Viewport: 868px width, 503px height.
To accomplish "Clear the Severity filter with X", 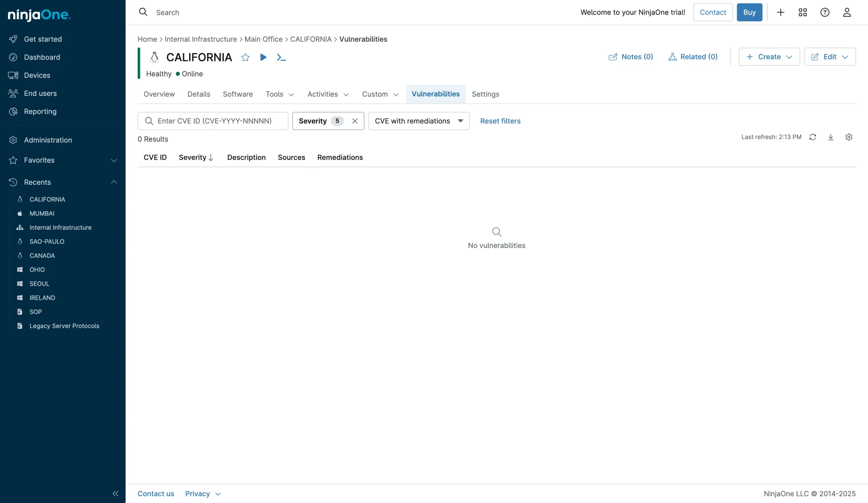I will click(355, 121).
